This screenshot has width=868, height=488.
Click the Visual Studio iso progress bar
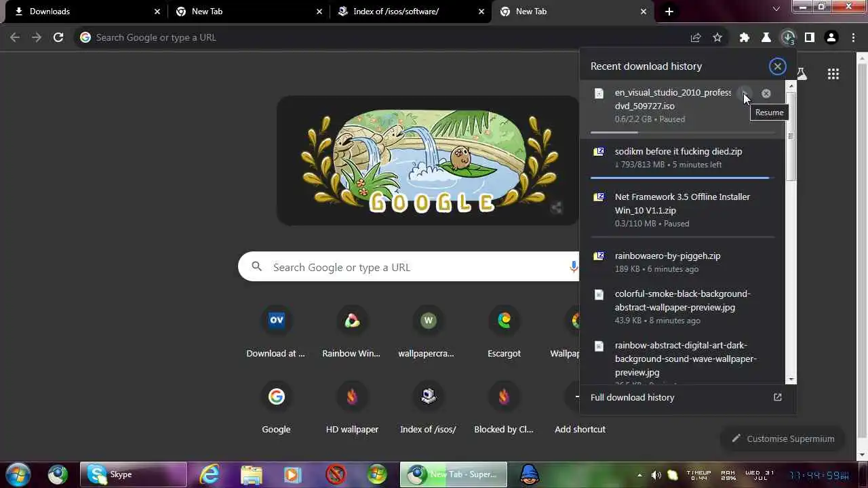tap(682, 132)
